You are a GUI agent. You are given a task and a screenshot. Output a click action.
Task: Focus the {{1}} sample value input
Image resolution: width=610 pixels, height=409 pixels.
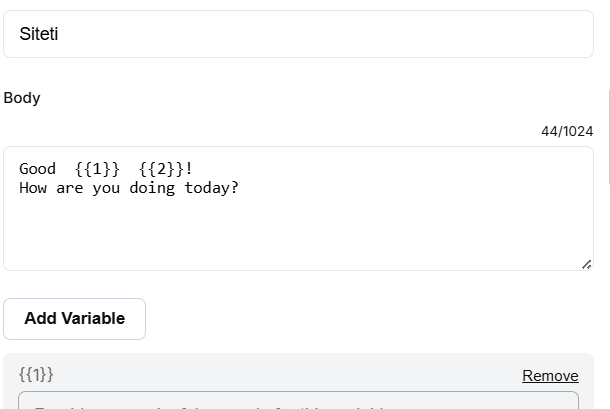(298, 400)
